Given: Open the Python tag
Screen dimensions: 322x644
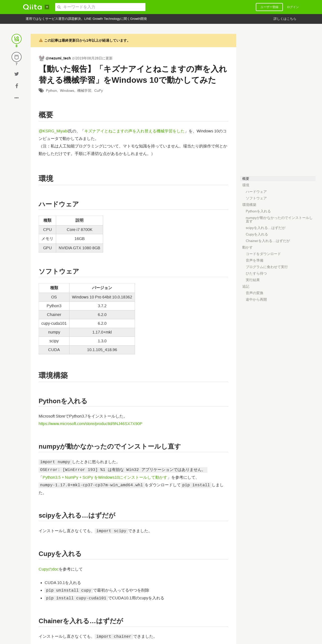Looking at the screenshot, I should tap(51, 91).
